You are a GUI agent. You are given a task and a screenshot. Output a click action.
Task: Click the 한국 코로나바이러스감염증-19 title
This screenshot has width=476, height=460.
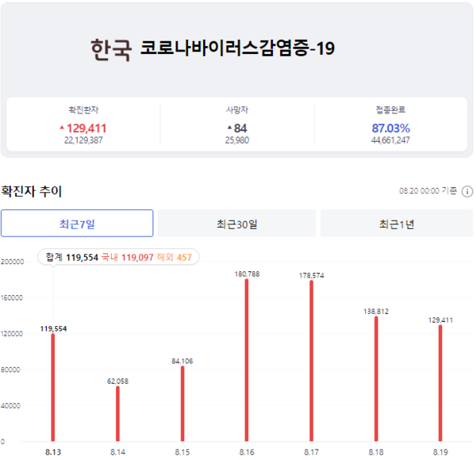[213, 49]
